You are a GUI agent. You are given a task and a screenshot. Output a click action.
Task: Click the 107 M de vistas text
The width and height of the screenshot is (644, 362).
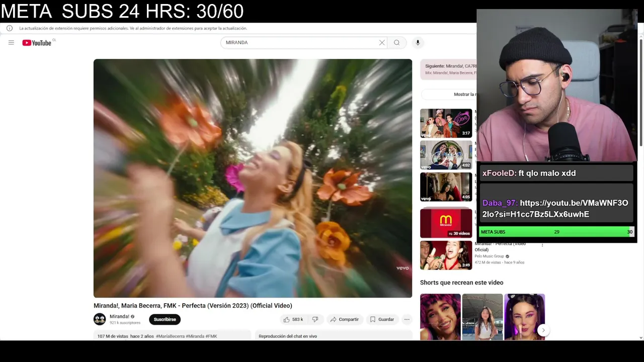click(113, 336)
